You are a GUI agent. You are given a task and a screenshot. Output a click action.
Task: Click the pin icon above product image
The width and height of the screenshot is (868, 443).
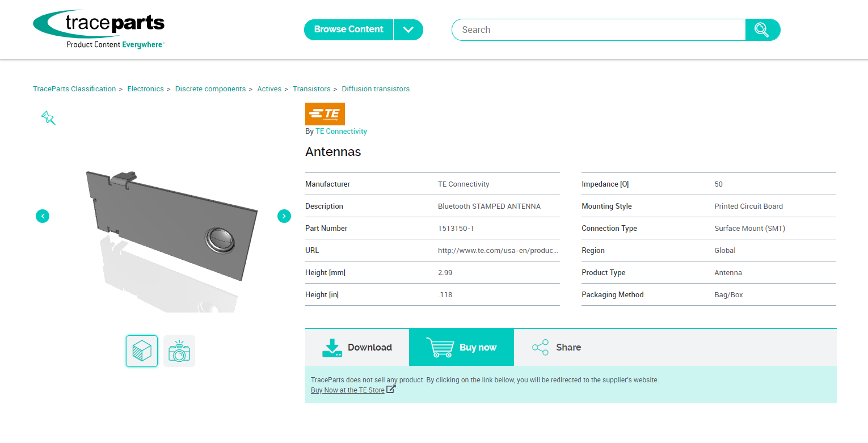48,118
